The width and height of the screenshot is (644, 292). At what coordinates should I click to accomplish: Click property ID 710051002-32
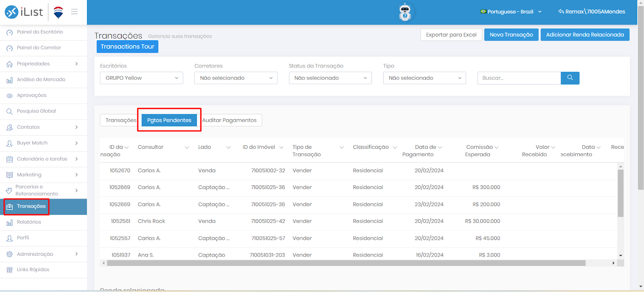pos(268,171)
